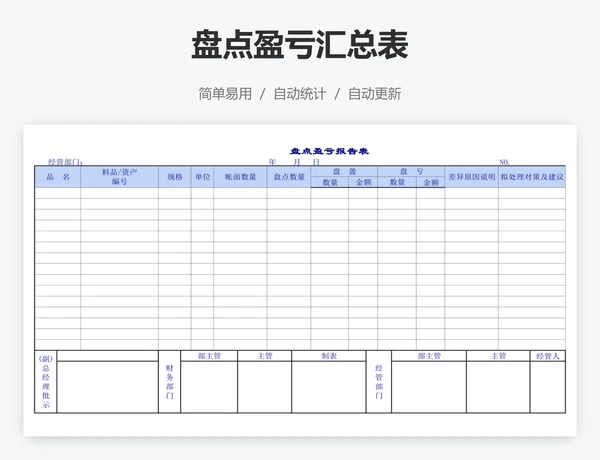Image resolution: width=600 pixels, height=460 pixels.
Task: Click 主管 header under 财务部门
Action: pyautogui.click(x=264, y=356)
